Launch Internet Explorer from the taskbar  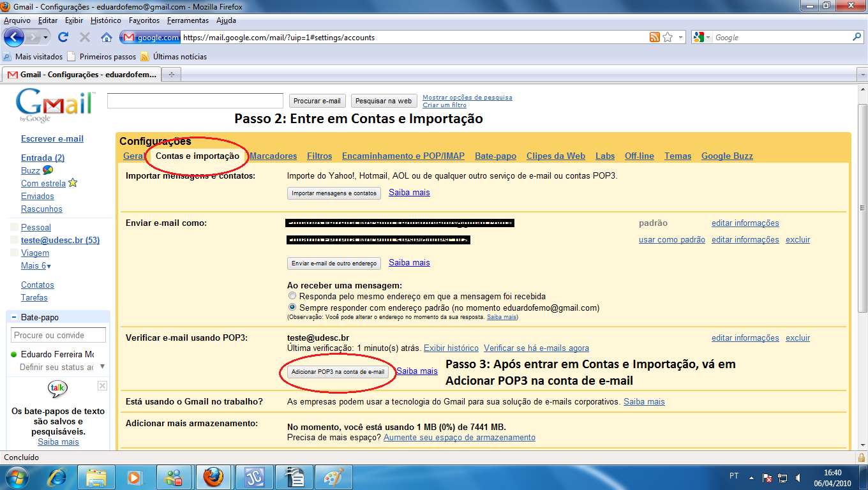click(x=57, y=477)
